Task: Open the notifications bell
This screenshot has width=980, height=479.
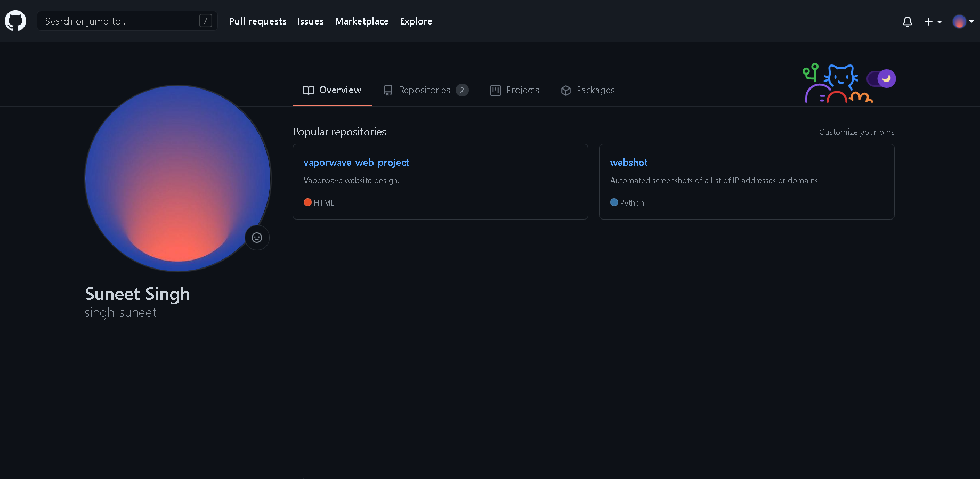Action: tap(907, 21)
